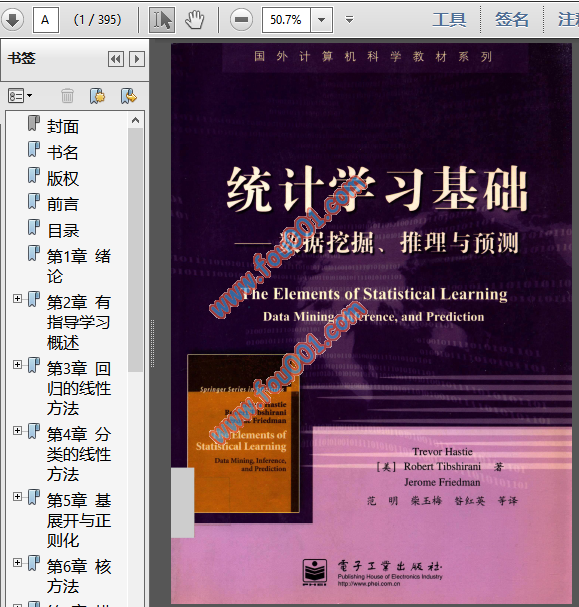The width and height of the screenshot is (579, 607).
Task: Click the page number input field
Action: 46,19
